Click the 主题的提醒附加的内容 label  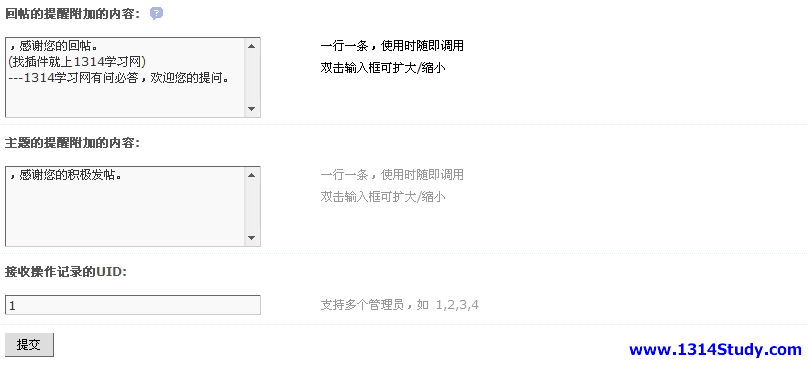tap(73, 143)
